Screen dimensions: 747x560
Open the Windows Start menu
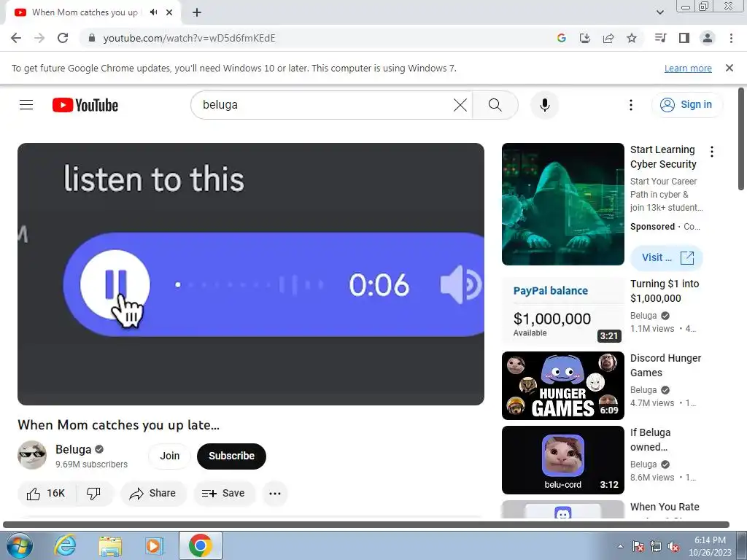tap(19, 545)
